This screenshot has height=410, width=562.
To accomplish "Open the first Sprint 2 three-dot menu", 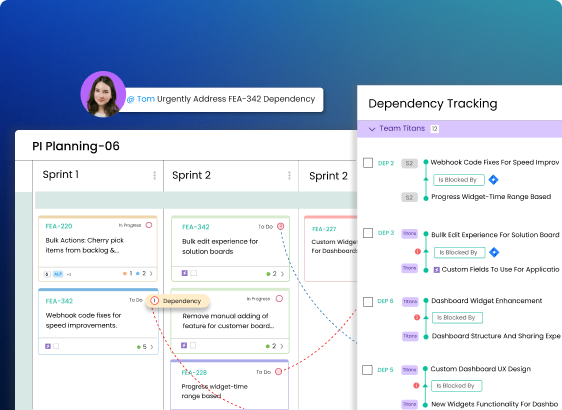I will coord(289,175).
